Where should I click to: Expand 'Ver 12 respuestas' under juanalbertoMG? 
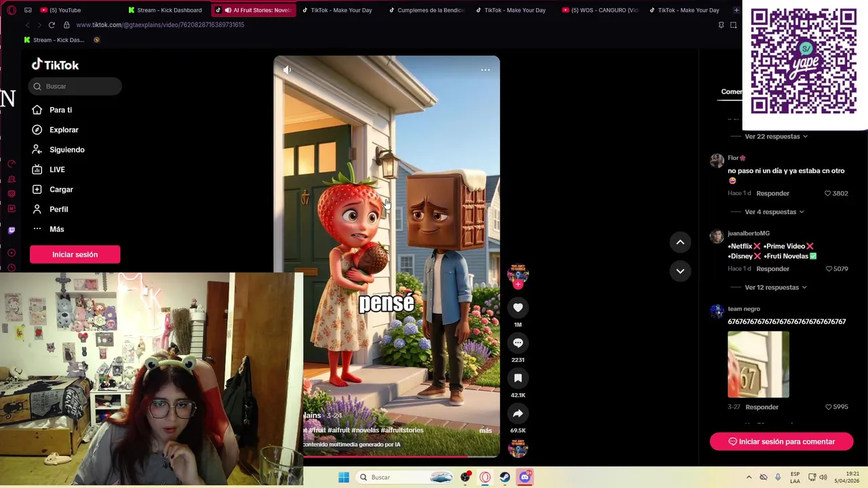pos(776,287)
